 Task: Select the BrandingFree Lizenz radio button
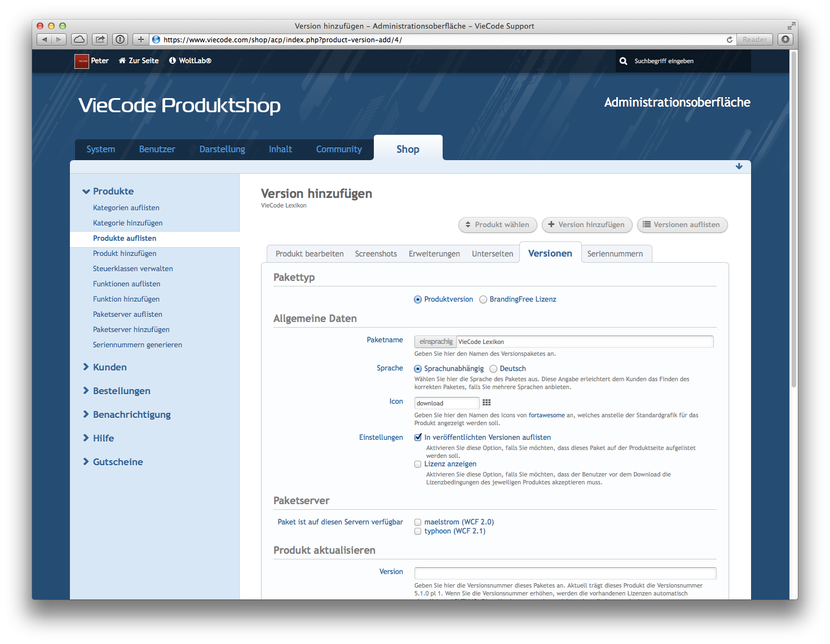pos(483,299)
